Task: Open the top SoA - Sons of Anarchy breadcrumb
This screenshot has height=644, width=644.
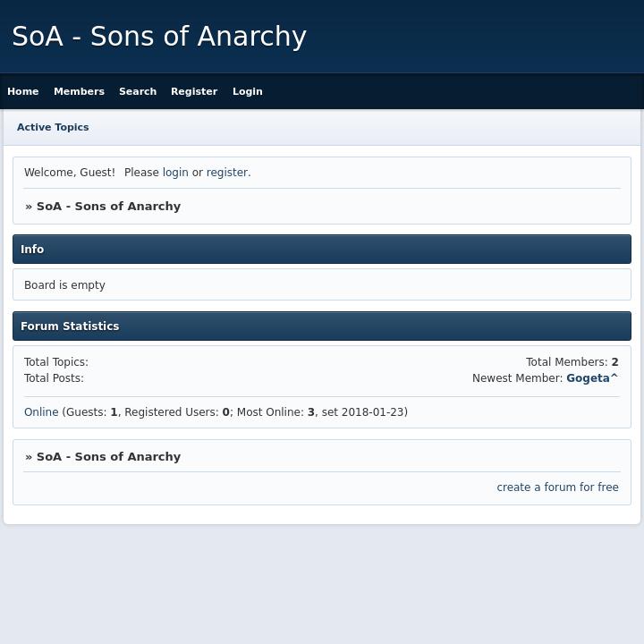Action: point(108,207)
